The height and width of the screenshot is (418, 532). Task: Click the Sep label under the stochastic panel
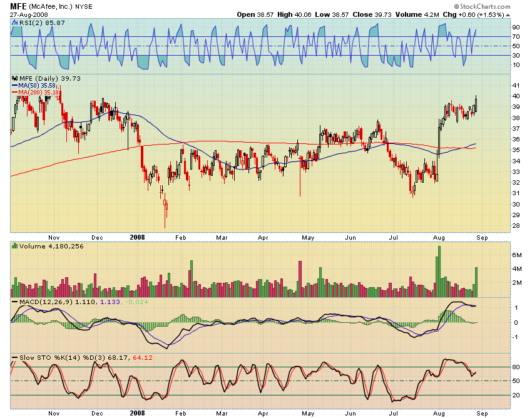(x=482, y=413)
